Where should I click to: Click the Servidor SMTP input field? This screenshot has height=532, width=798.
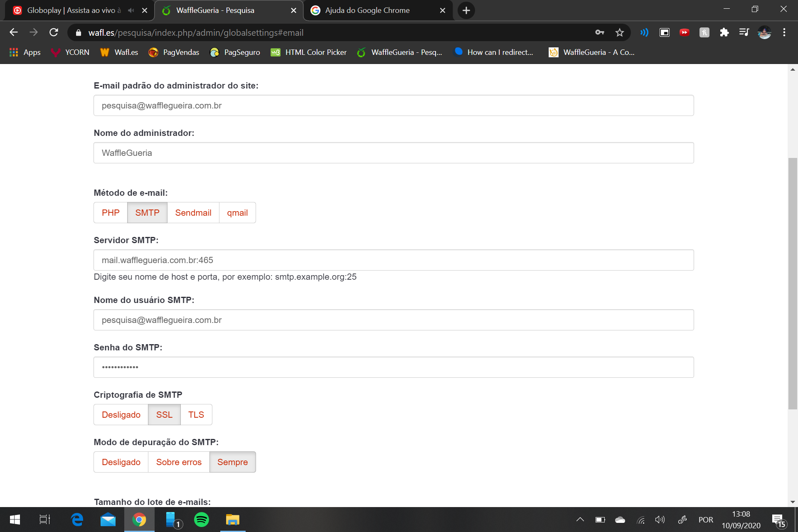[393, 260]
